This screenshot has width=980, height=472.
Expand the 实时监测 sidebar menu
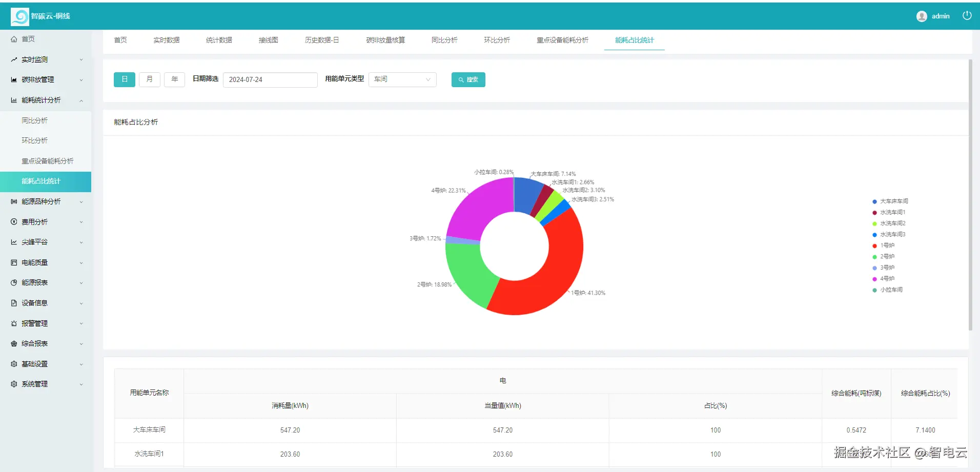tap(46, 59)
